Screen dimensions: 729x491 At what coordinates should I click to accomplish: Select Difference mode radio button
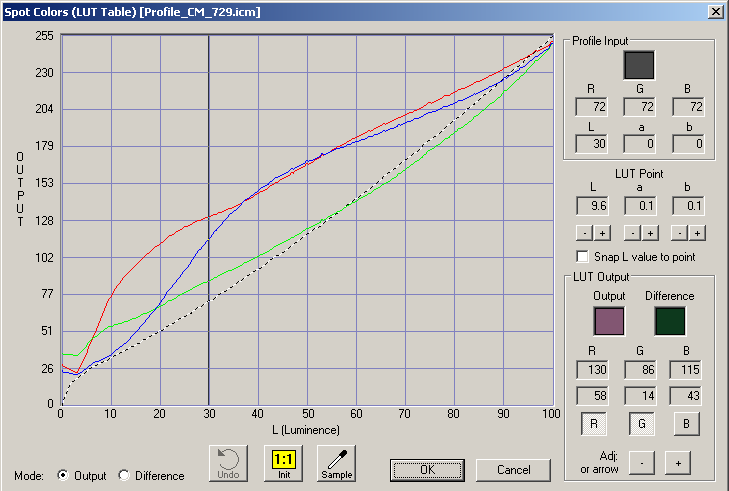(x=124, y=475)
